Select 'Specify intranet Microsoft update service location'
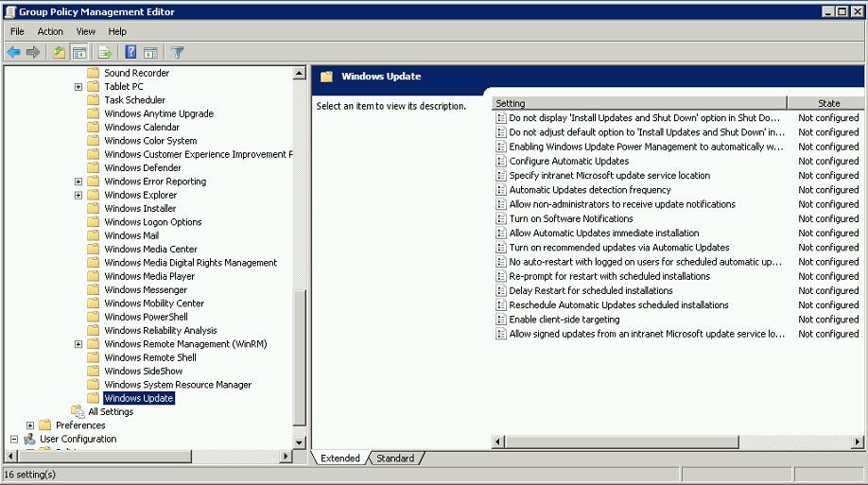 tap(610, 176)
